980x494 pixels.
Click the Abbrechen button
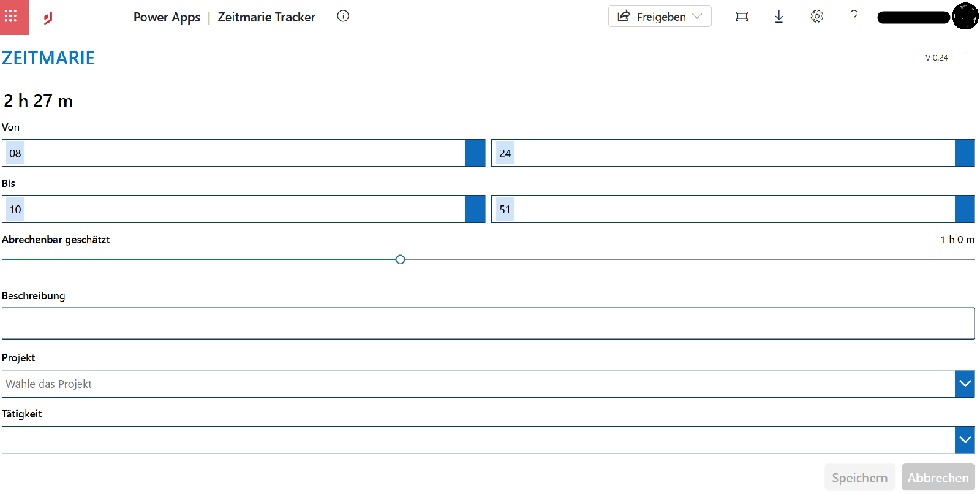pyautogui.click(x=938, y=477)
